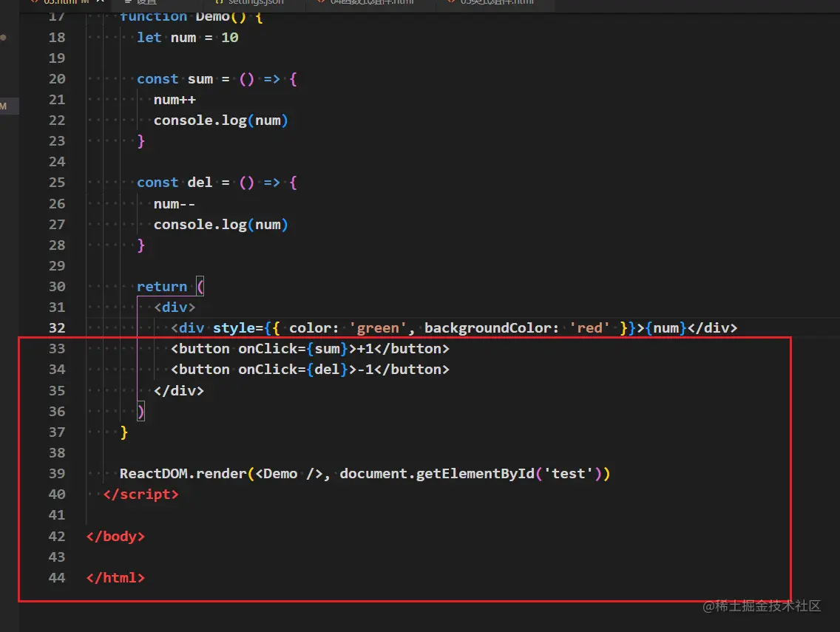The height and width of the screenshot is (632, 840).
Task: Click 'document.getElementById' call
Action: coord(437,474)
